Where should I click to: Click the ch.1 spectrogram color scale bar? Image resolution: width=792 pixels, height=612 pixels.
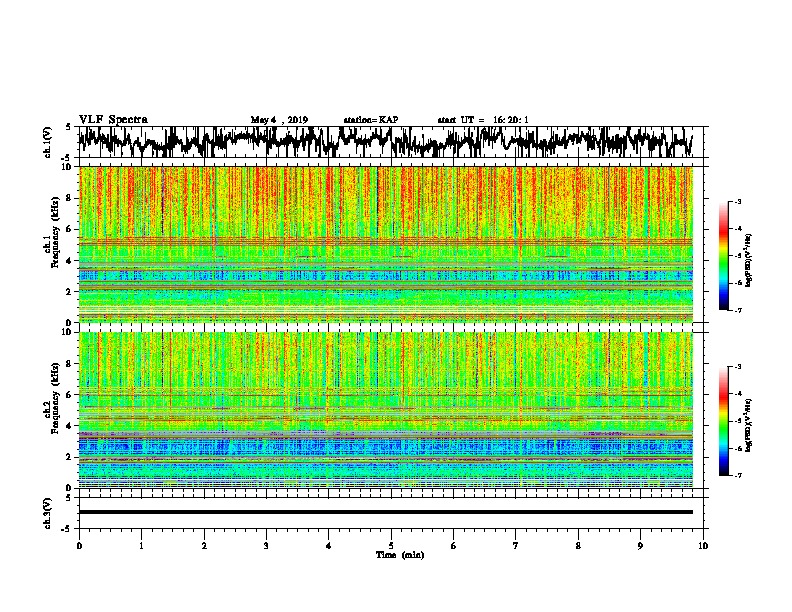point(723,256)
